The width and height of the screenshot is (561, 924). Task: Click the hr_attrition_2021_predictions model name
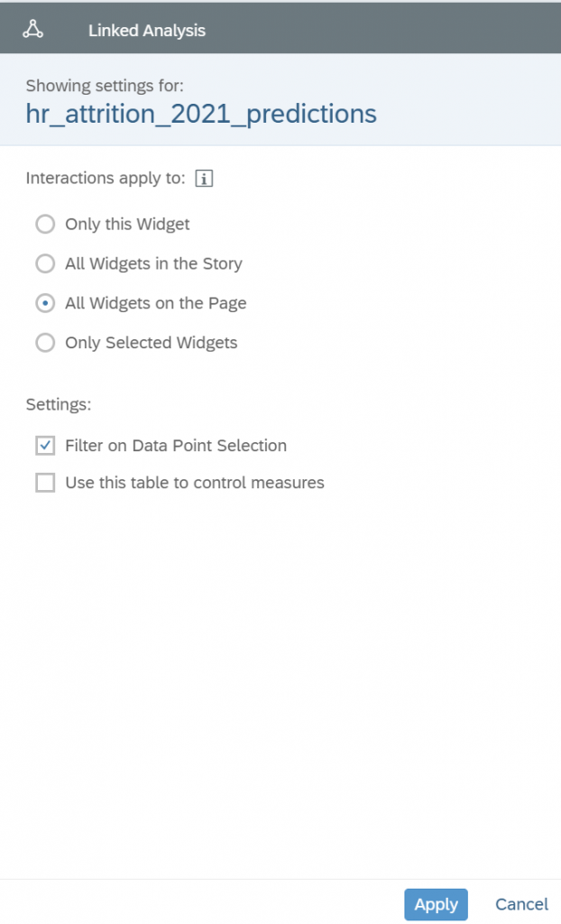pos(201,114)
